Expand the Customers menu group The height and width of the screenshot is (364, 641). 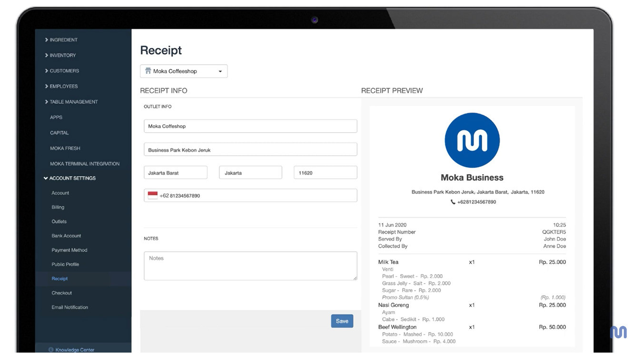(x=64, y=71)
